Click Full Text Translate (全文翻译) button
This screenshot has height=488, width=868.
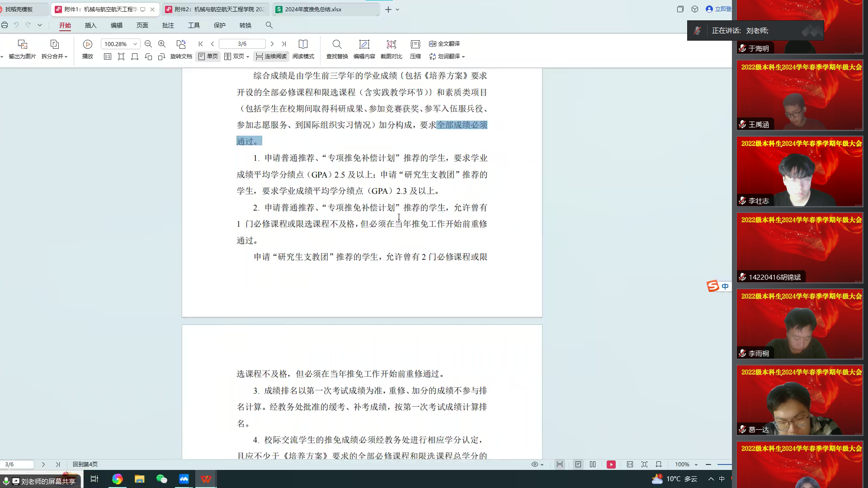point(444,44)
